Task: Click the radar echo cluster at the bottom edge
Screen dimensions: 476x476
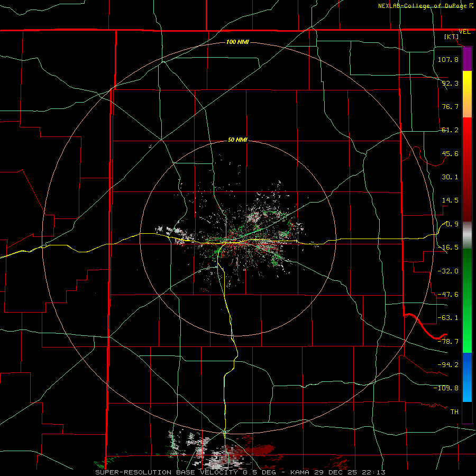Action: click(x=222, y=451)
